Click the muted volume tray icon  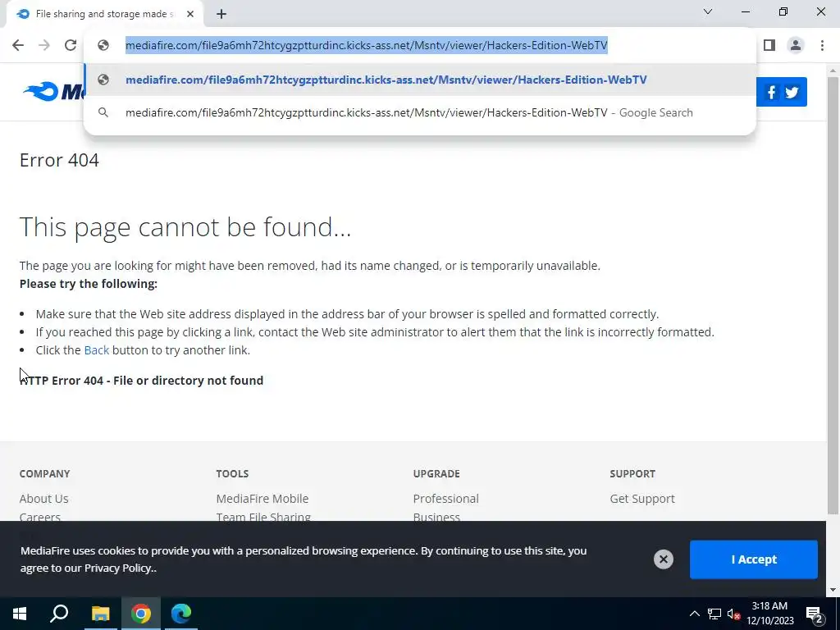[733, 614]
